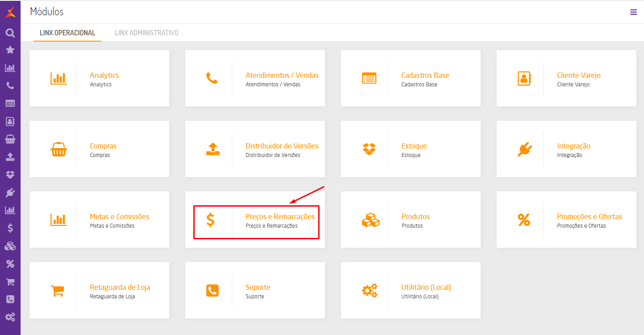Screen dimensions: 644x335
Task: Click the cart icon on Retaguarda de Loja card
Action: pyautogui.click(x=57, y=290)
